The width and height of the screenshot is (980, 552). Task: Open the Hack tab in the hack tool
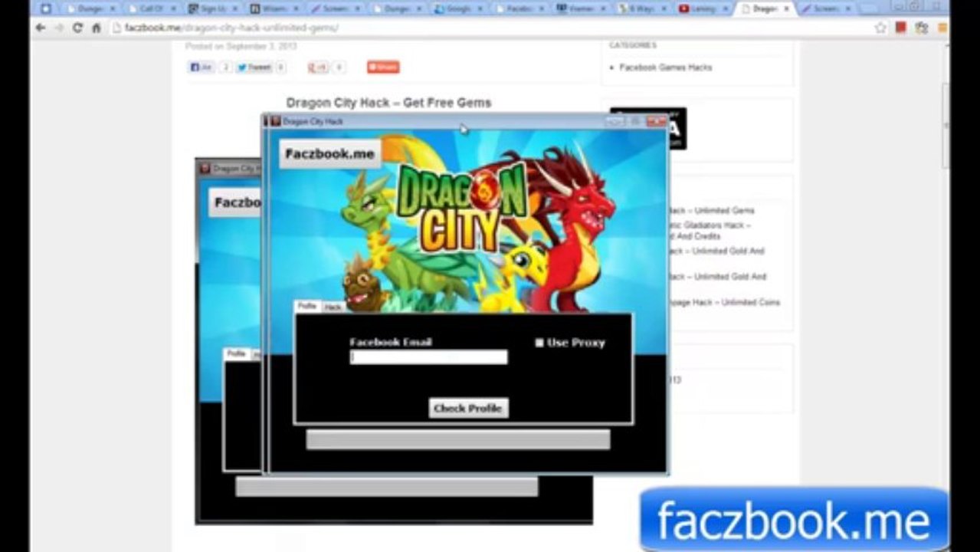coord(333,307)
